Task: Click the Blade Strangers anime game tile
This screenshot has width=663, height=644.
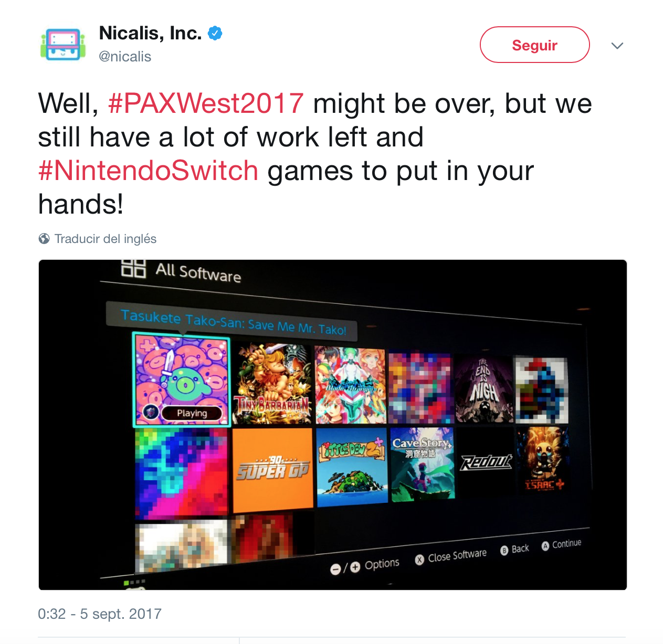Action: (x=351, y=385)
